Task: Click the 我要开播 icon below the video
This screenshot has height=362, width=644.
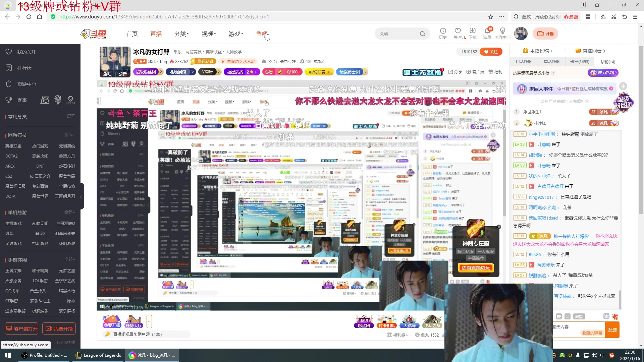Action: pos(112,321)
